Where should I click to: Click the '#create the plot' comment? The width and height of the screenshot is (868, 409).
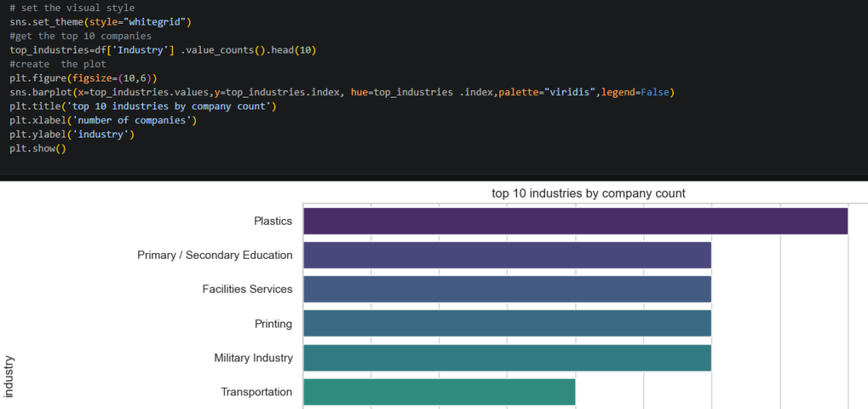click(58, 64)
